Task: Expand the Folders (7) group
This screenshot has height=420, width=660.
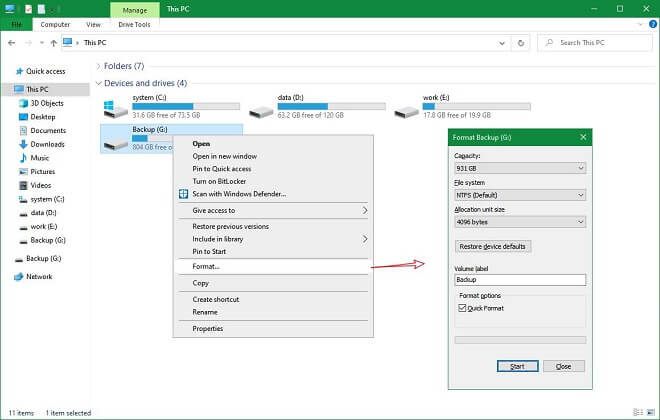Action: [x=98, y=66]
